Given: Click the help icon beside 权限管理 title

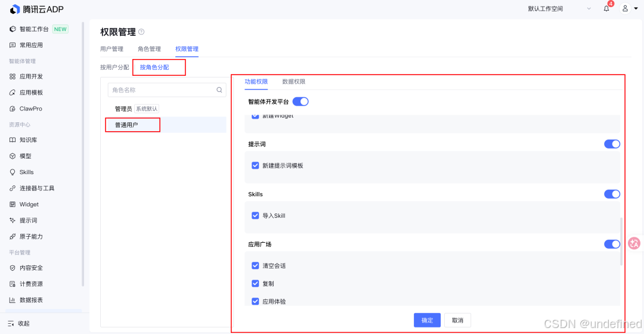Looking at the screenshot, I should (x=141, y=32).
